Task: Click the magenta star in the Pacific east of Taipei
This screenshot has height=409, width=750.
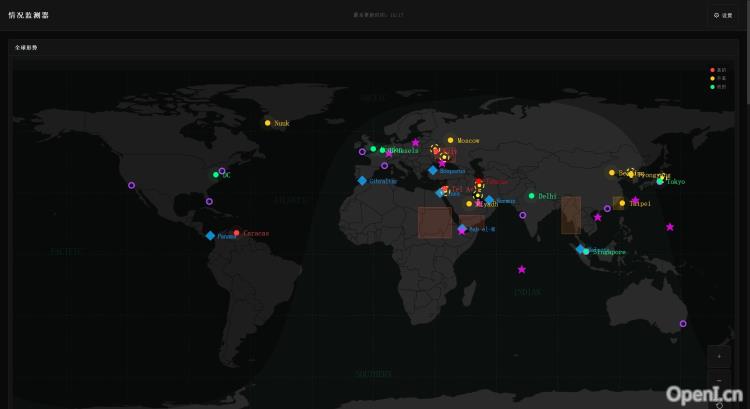Action: pyautogui.click(x=670, y=227)
